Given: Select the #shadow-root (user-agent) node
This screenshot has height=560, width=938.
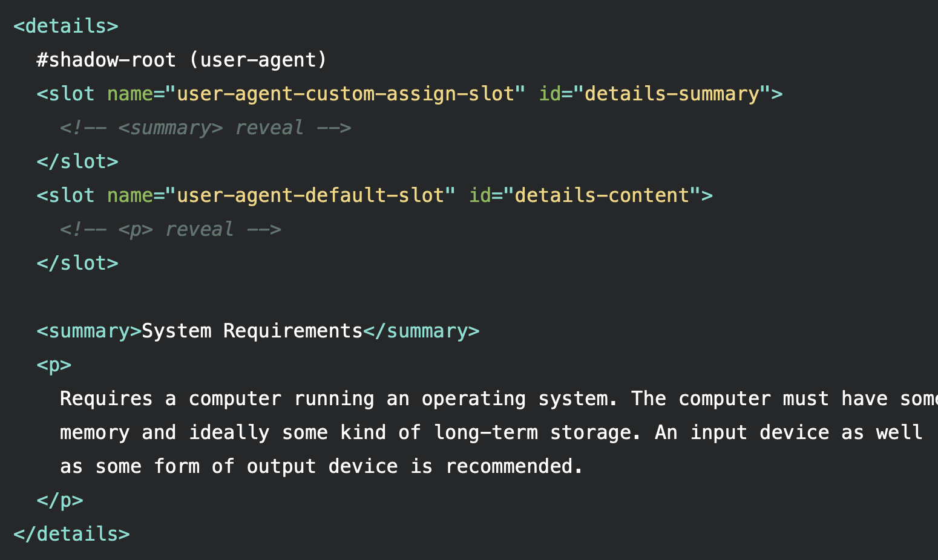Looking at the screenshot, I should point(182,60).
